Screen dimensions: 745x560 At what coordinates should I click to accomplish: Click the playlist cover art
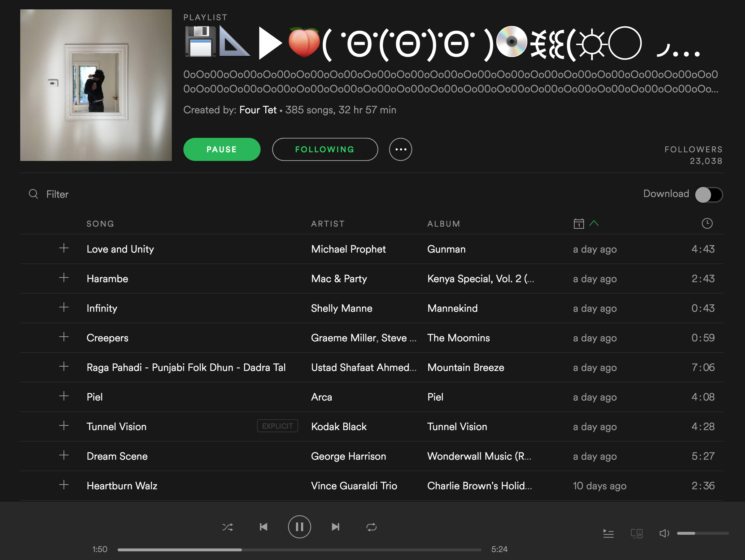(x=96, y=85)
